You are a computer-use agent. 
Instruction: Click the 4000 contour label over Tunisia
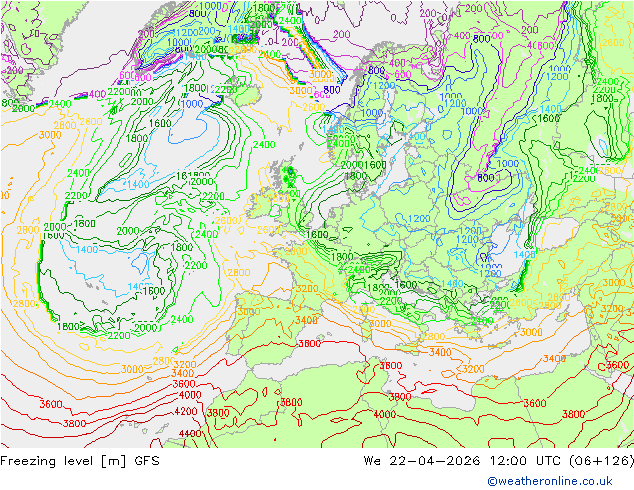384,414
